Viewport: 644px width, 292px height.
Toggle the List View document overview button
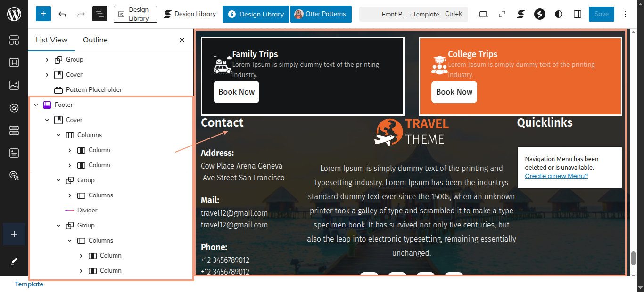point(100,14)
